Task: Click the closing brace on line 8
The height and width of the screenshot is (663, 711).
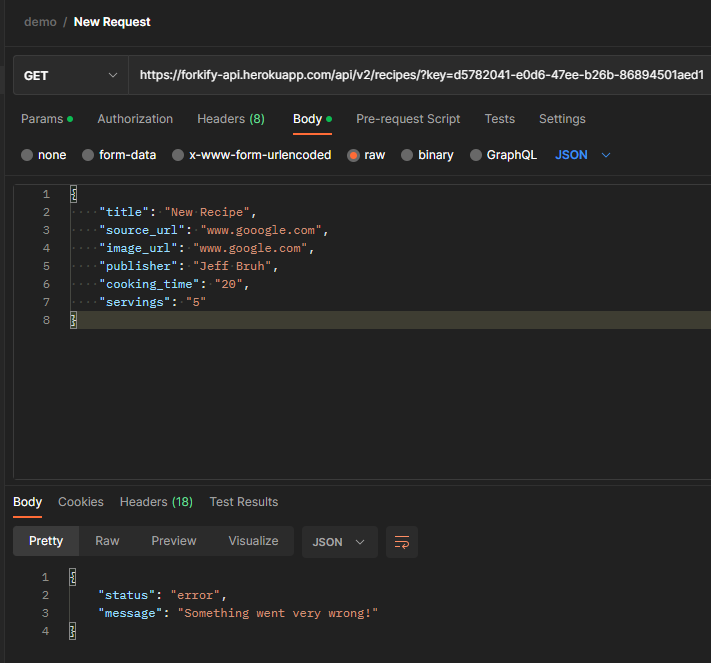Action: 73,320
